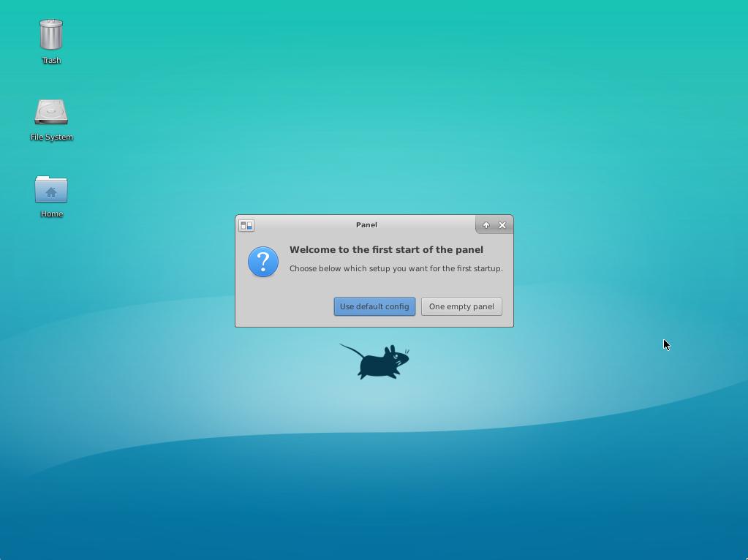This screenshot has height=560, width=748.
Task: Click the setup instruction text line
Action: (396, 268)
